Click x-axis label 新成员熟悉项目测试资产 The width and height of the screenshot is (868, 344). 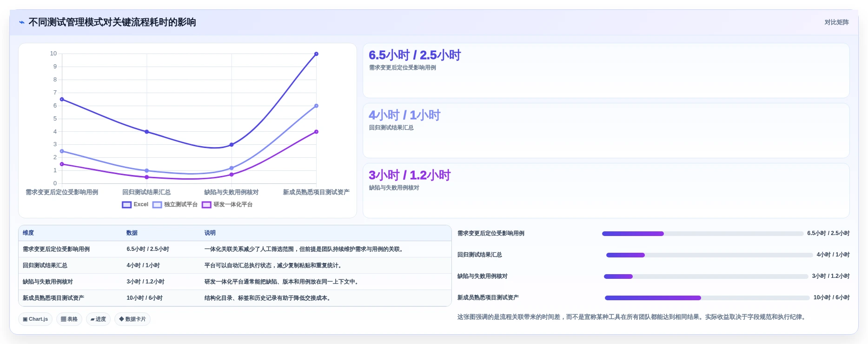click(316, 192)
